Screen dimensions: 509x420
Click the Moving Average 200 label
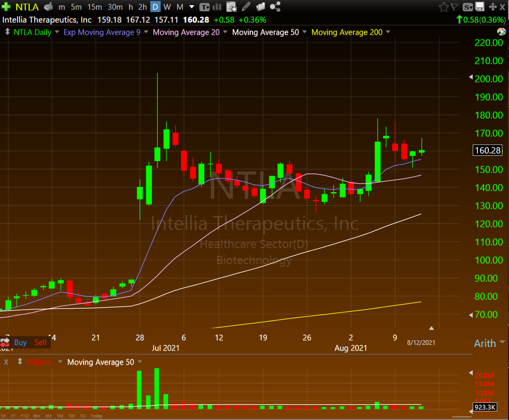(347, 32)
